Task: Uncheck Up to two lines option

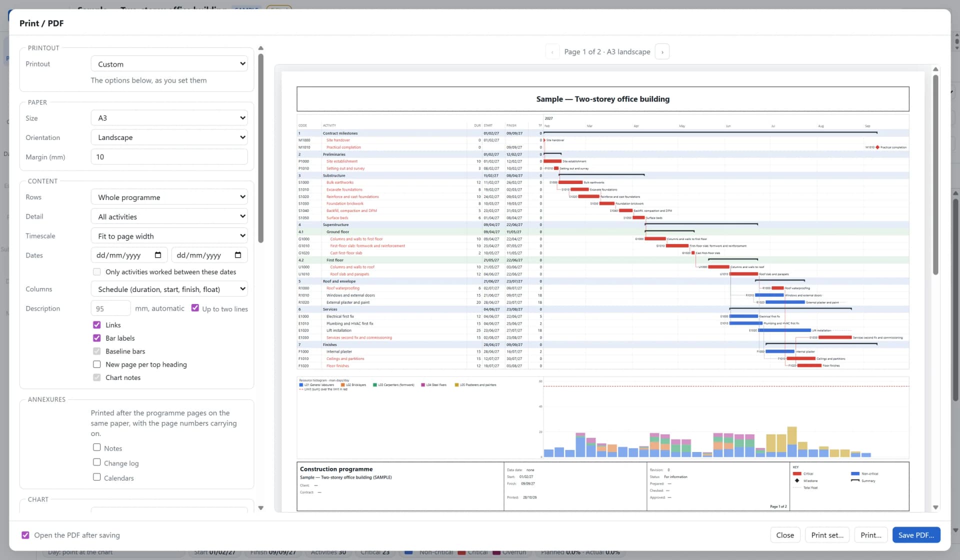Action: point(195,308)
